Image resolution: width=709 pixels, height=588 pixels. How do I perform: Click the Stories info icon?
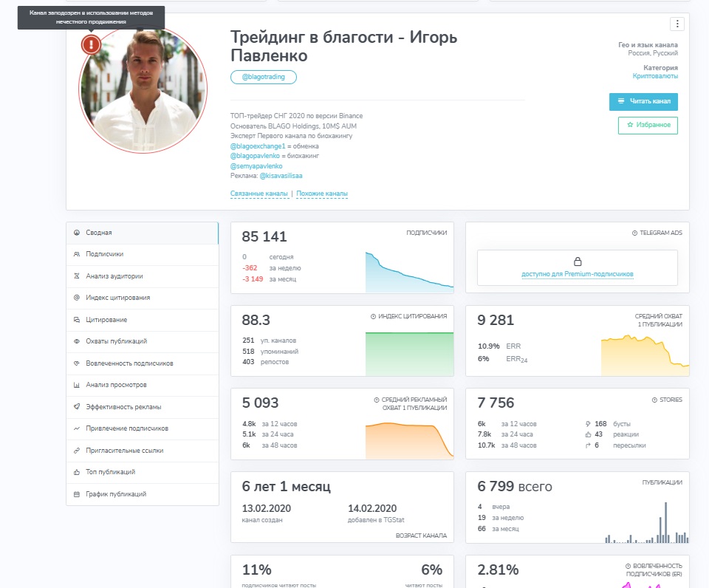[x=655, y=400]
